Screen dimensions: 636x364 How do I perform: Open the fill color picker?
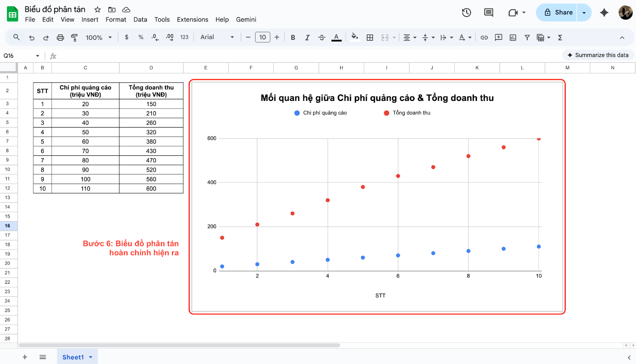355,37
